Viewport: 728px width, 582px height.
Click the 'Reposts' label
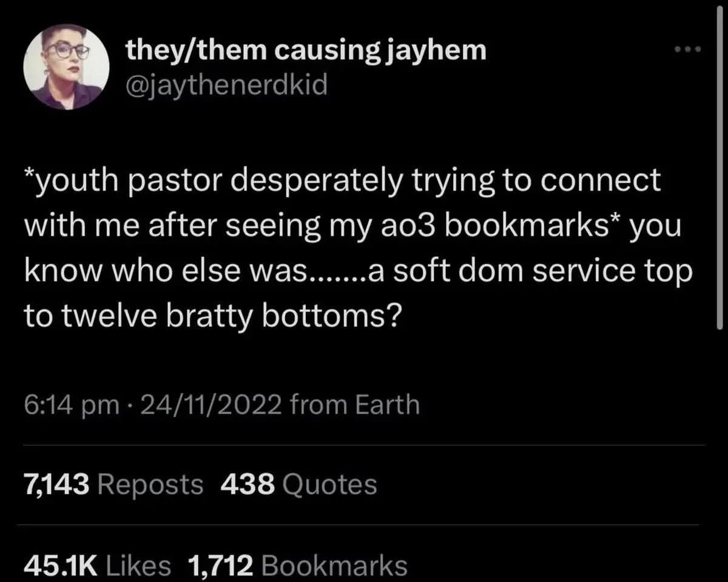(150, 484)
